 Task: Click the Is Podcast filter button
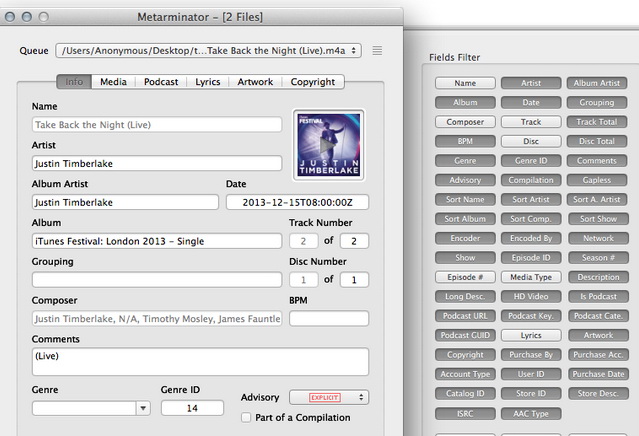[x=598, y=297]
